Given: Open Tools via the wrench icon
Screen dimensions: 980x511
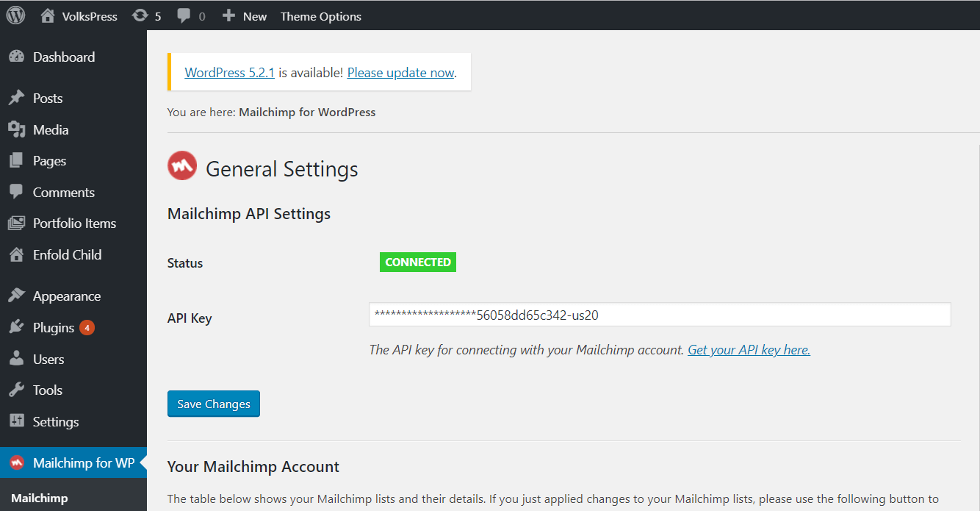Looking at the screenshot, I should tap(18, 390).
